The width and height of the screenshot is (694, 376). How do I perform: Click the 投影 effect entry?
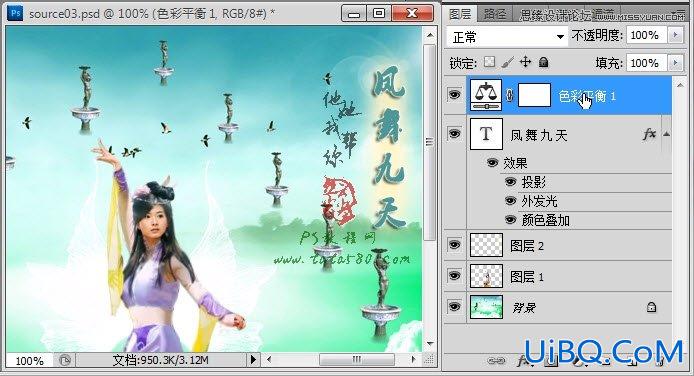point(533,182)
